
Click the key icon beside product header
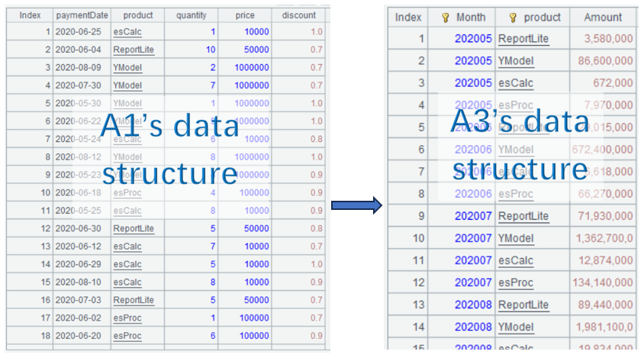(513, 18)
